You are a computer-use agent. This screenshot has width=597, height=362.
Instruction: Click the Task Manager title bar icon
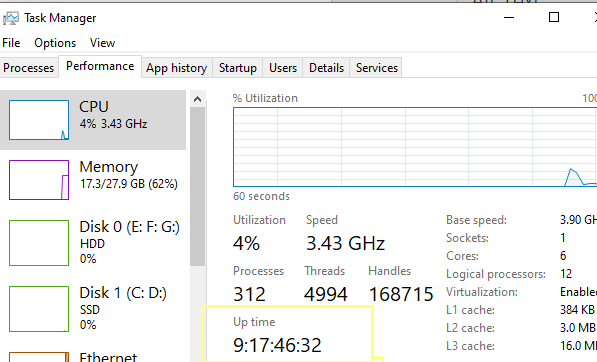coord(10,18)
